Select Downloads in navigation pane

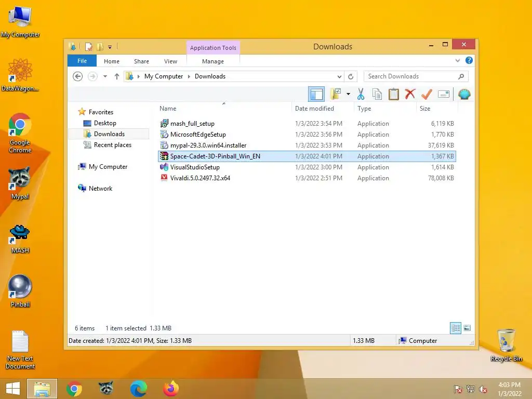point(109,134)
